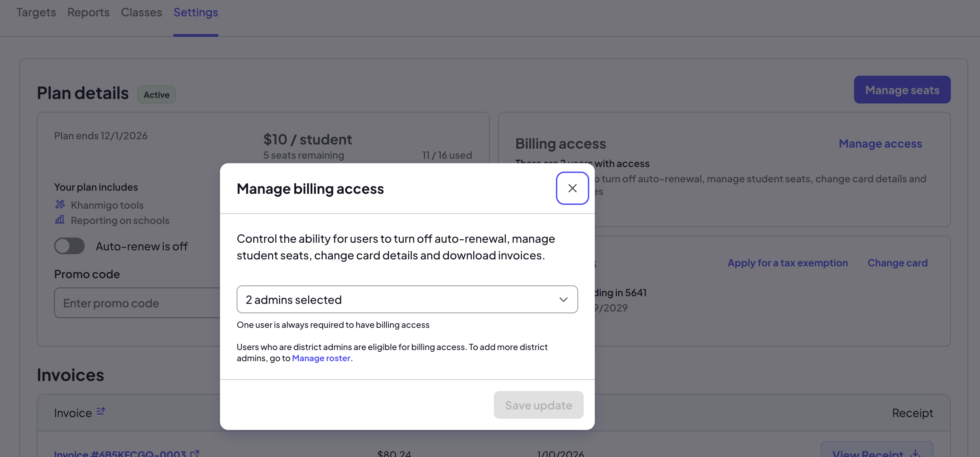Click the '5 seats remaining' text
980x457 pixels.
(x=304, y=155)
